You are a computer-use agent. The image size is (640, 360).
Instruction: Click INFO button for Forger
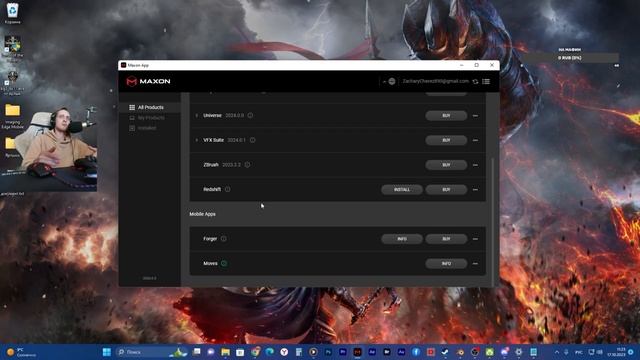(402, 239)
